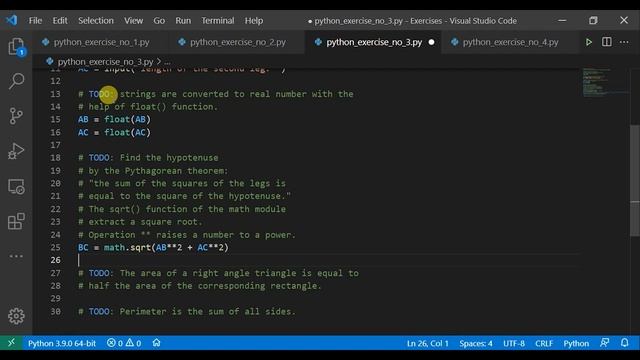Open the Extensions view
Viewport: 640px width, 360px height.
[16, 221]
